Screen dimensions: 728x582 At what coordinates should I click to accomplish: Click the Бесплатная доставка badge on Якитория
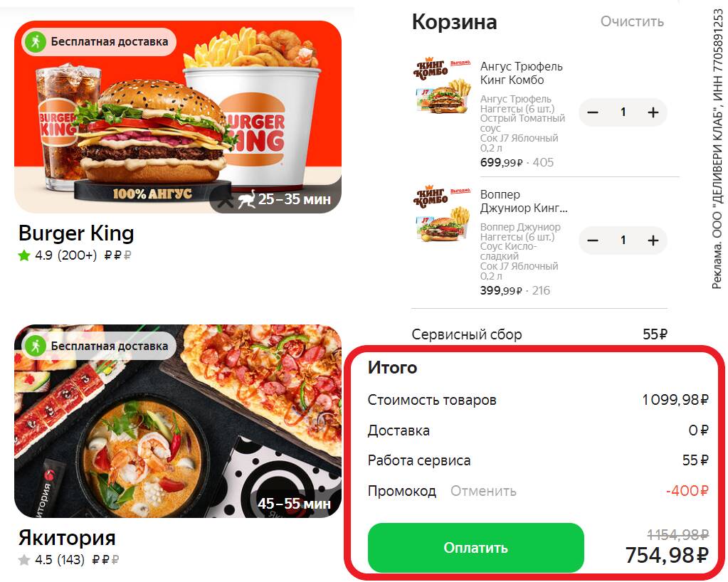pyautogui.click(x=98, y=346)
